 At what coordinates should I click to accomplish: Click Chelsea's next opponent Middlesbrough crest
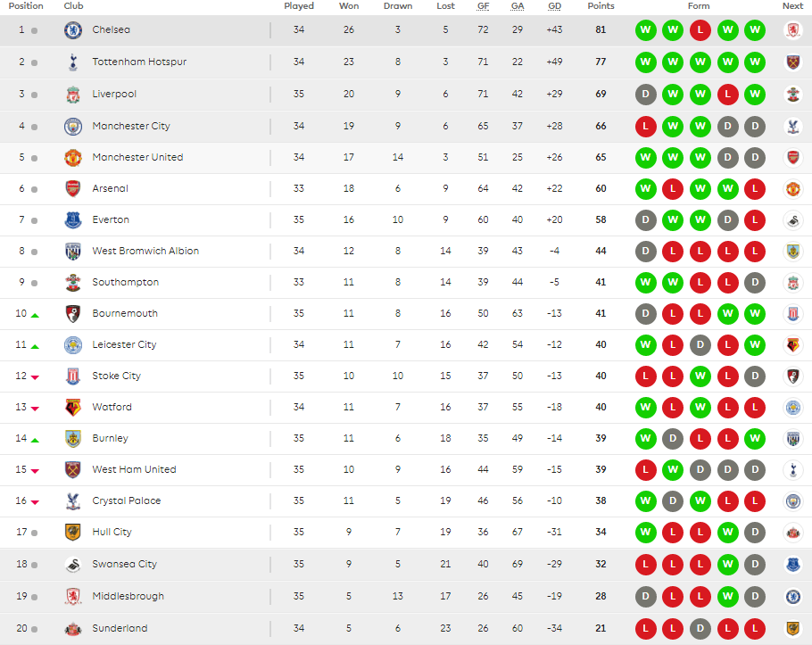[x=793, y=30]
